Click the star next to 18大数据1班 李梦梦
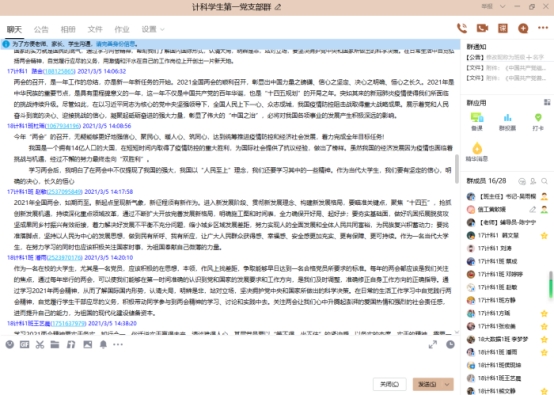The image size is (554, 395). pyautogui.click(x=544, y=340)
